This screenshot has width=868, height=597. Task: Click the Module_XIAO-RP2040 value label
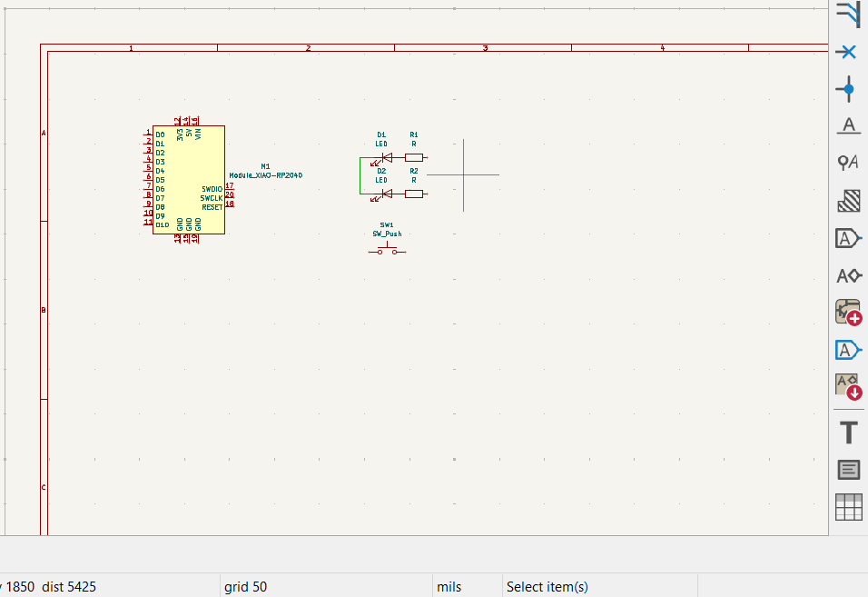(x=266, y=175)
